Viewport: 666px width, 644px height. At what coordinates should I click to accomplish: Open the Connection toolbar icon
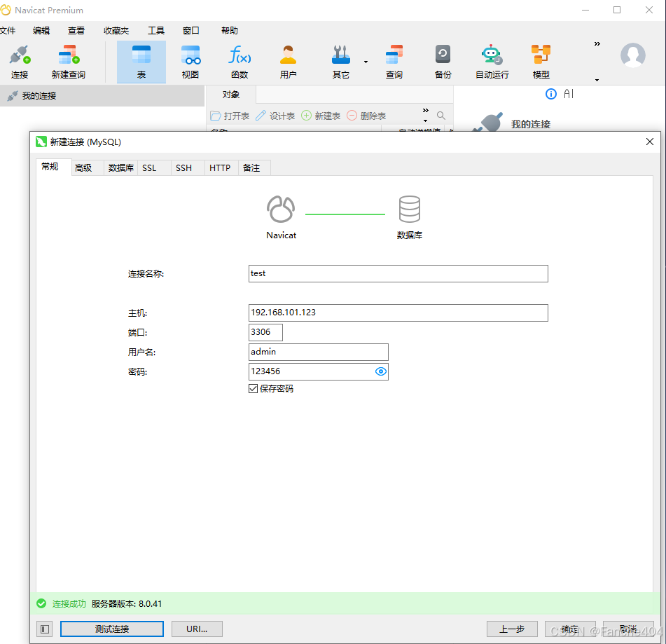(x=20, y=62)
